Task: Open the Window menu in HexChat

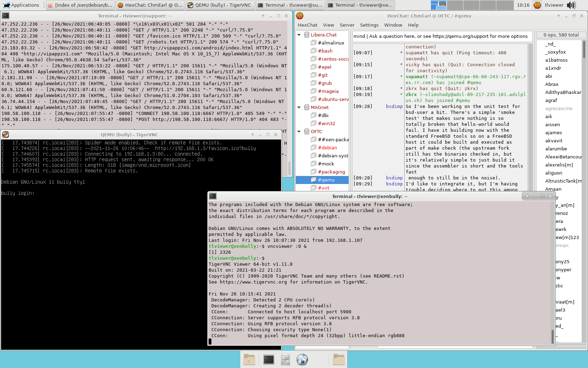Action: click(x=393, y=25)
